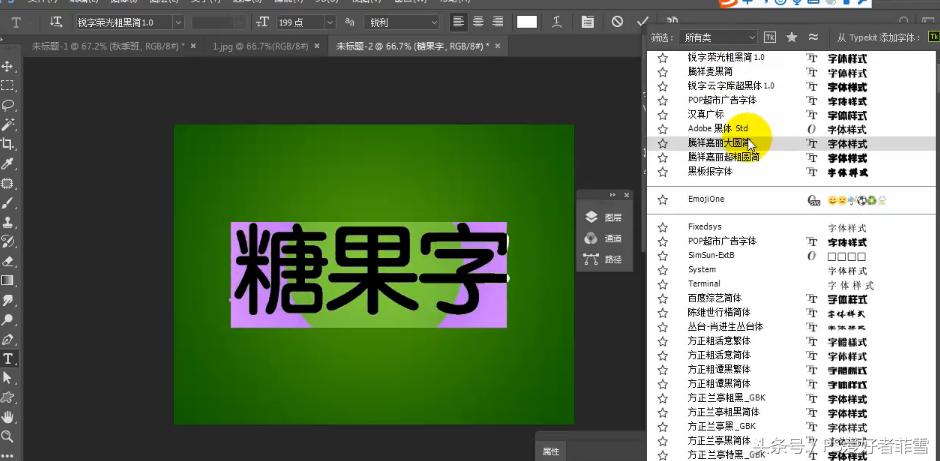Viewport: 940px width, 461px height.
Task: Star the Adobe 黑体 Std font
Action: tap(662, 129)
